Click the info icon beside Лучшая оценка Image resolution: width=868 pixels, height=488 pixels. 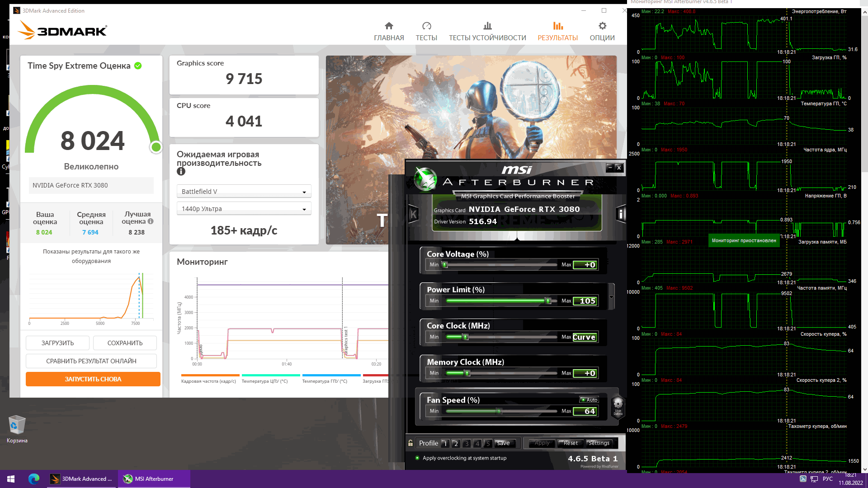(151, 221)
